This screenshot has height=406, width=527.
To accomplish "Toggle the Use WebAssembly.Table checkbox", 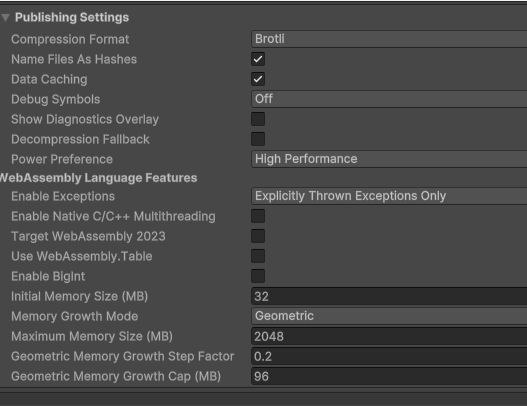I will pos(258,256).
